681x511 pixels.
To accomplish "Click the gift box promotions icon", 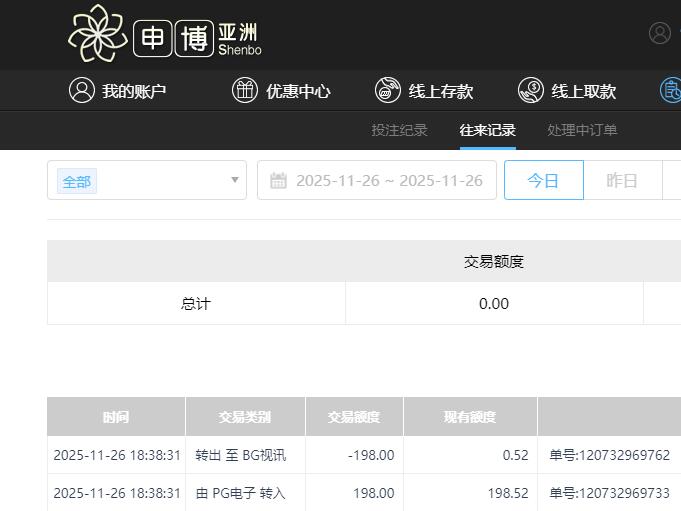I will click(245, 90).
